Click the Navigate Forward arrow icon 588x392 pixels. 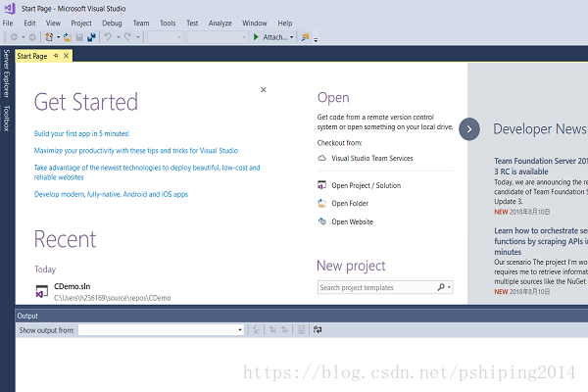[x=32, y=37]
